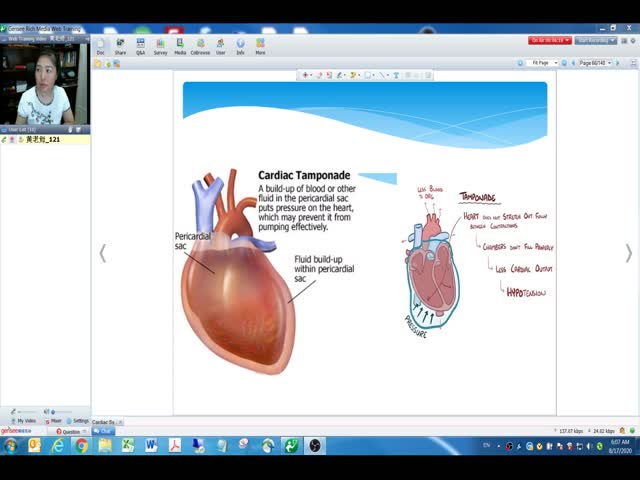
Task: Switch to the Chat tab
Action: [x=102, y=431]
